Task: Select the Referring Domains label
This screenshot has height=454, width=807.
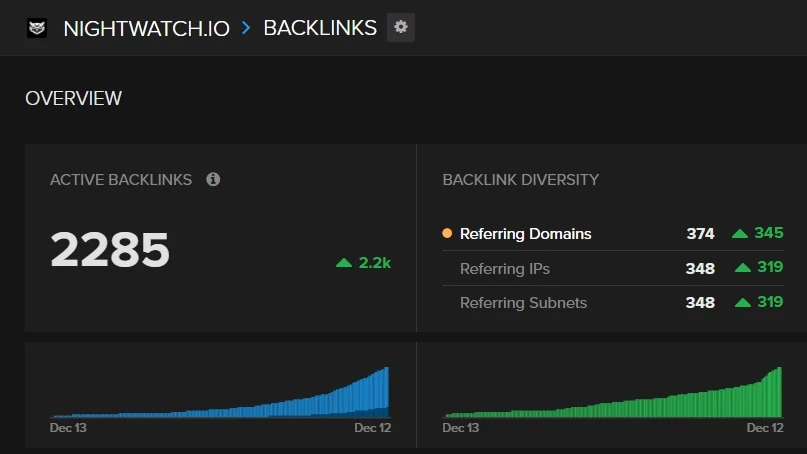Action: coord(525,234)
